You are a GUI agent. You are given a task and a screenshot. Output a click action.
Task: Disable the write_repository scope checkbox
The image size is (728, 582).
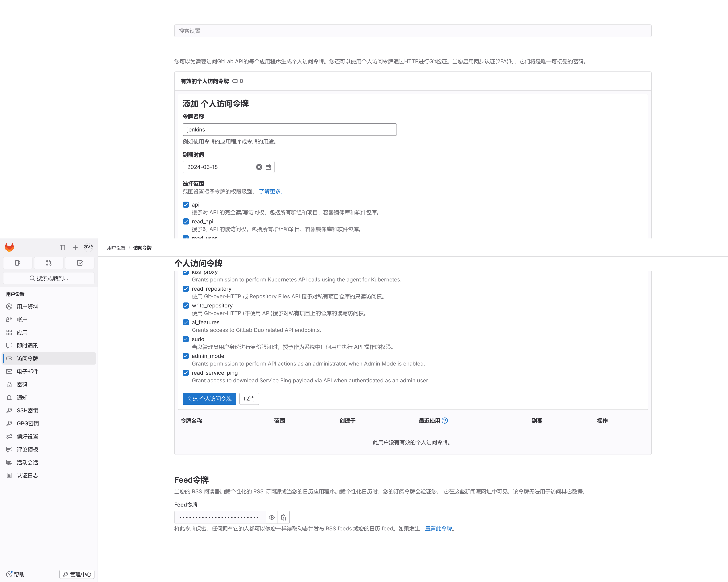(x=186, y=305)
